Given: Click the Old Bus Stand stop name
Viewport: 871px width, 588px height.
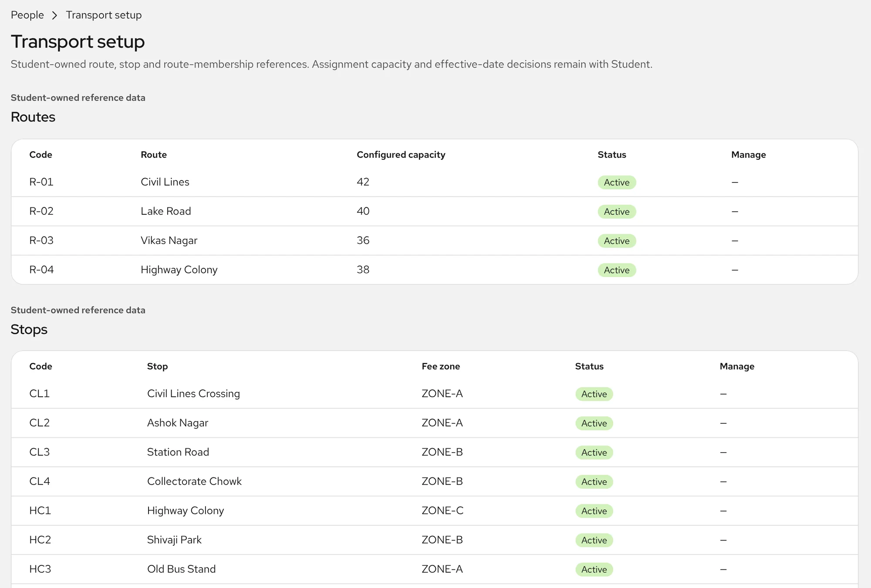Looking at the screenshot, I should [x=181, y=568].
